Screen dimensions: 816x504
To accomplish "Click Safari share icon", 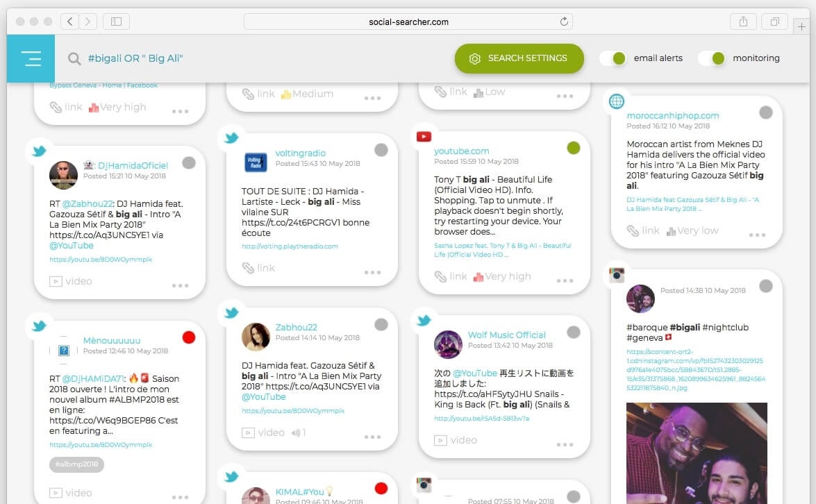I will (743, 22).
